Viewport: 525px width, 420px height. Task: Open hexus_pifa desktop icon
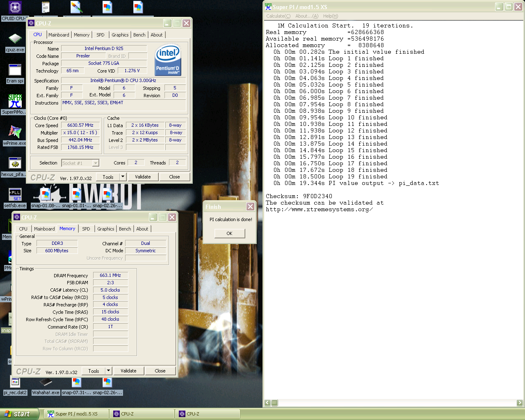point(15,167)
